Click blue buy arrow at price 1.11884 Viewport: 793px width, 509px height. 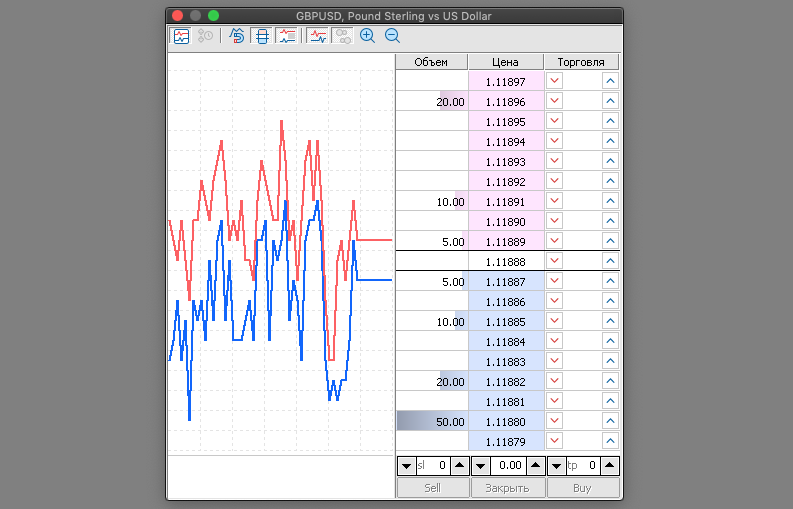[x=610, y=341]
